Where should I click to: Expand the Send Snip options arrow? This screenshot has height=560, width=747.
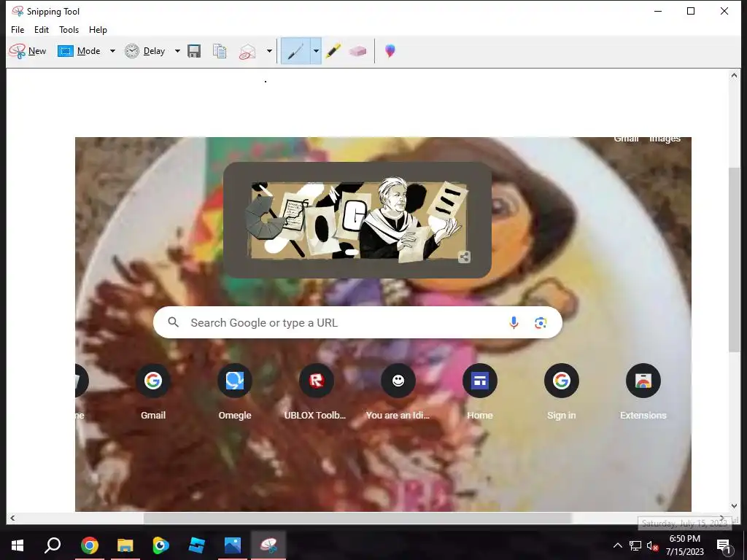[x=269, y=51]
